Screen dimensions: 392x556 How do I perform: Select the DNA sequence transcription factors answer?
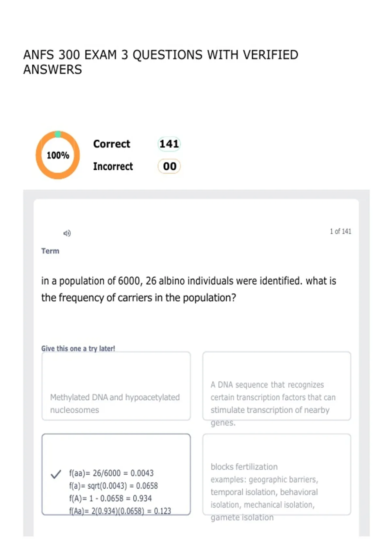click(277, 386)
